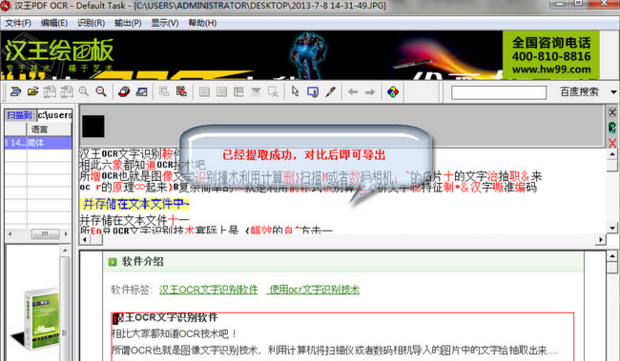Open the 编辑(E) menu
Image resolution: width=620 pixels, height=361 pixels.
(x=54, y=23)
